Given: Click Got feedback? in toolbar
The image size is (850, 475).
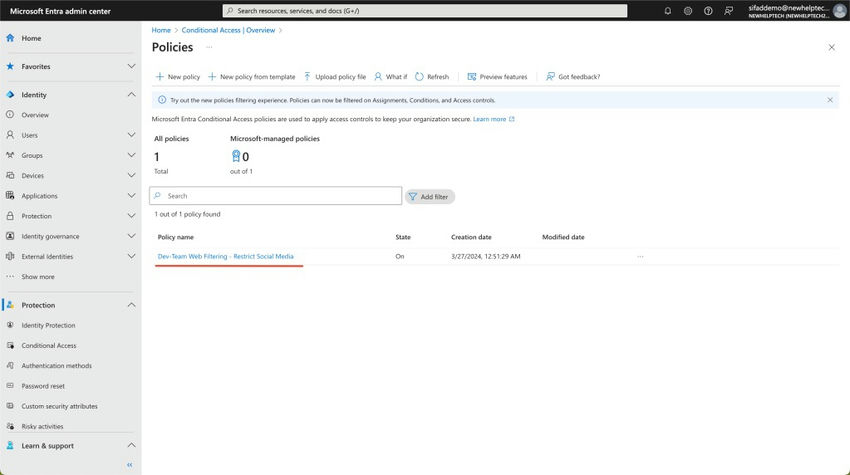Looking at the screenshot, I should coord(573,77).
